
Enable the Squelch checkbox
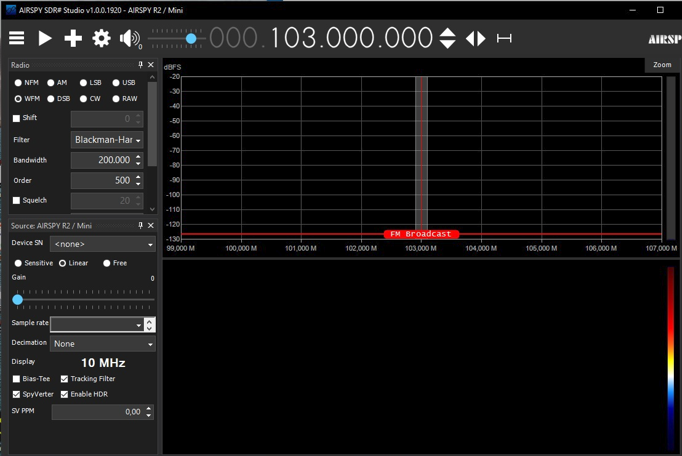click(17, 200)
